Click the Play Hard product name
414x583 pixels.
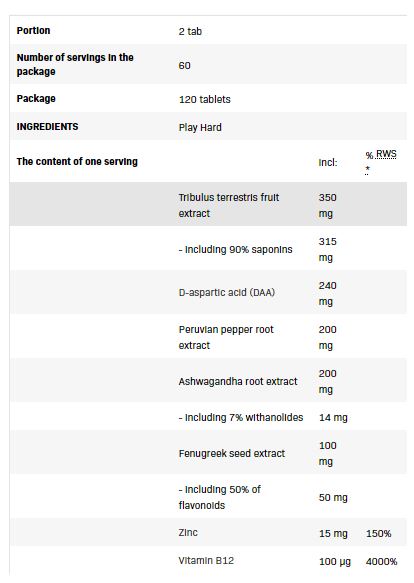(200, 128)
